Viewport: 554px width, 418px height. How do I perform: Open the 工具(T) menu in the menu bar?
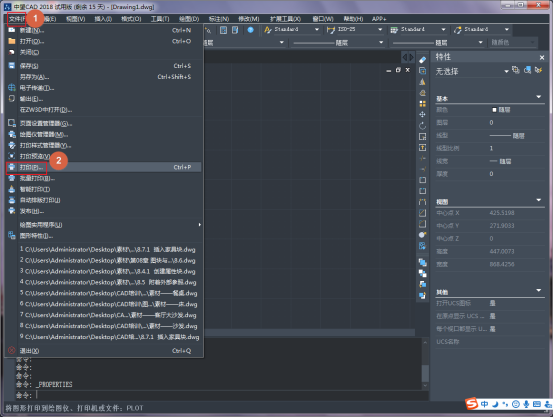(x=160, y=19)
